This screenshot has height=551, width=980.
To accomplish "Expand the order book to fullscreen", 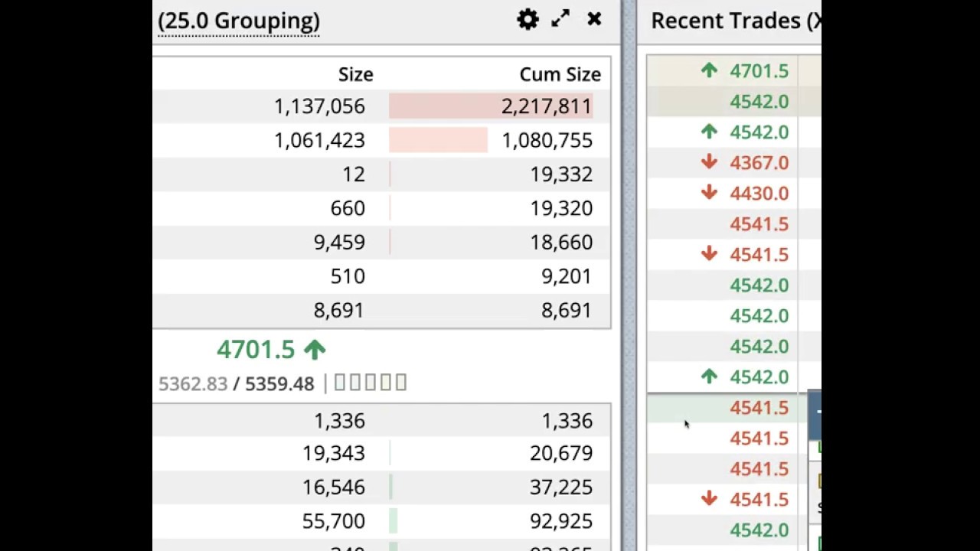I will pyautogui.click(x=560, y=20).
